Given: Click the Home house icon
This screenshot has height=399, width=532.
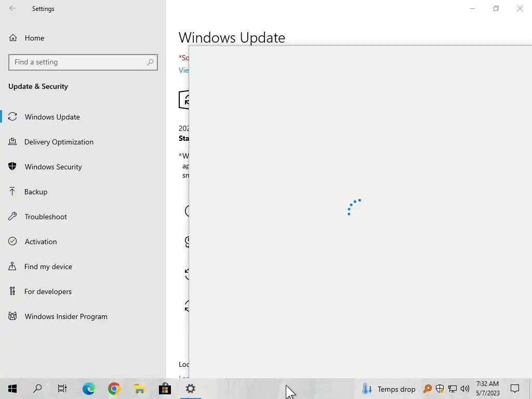Looking at the screenshot, I should [13, 38].
